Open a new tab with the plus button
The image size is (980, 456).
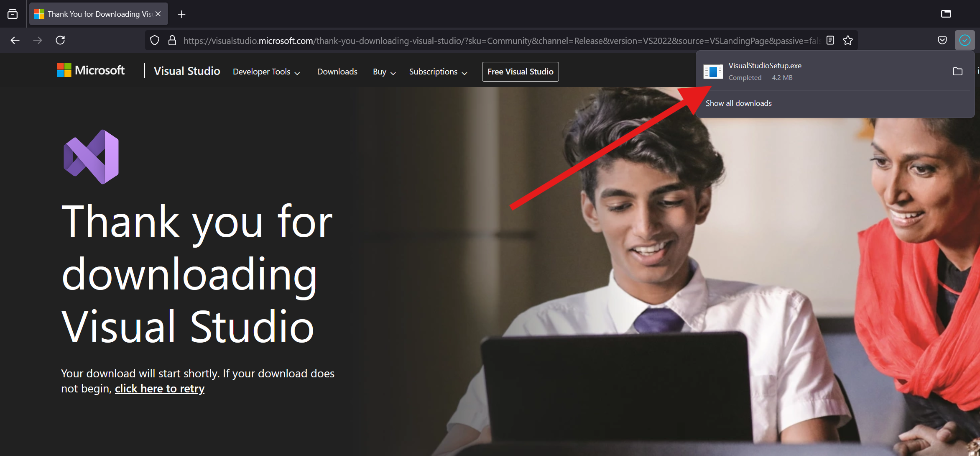point(181,14)
